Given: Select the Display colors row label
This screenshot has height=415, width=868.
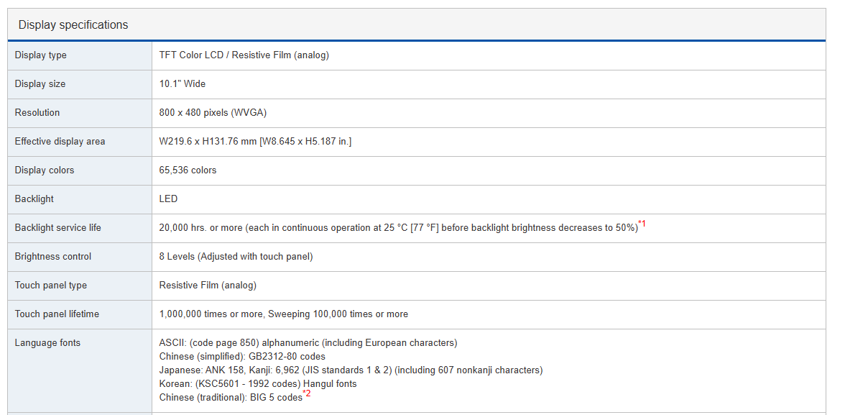Looking at the screenshot, I should tap(45, 170).
